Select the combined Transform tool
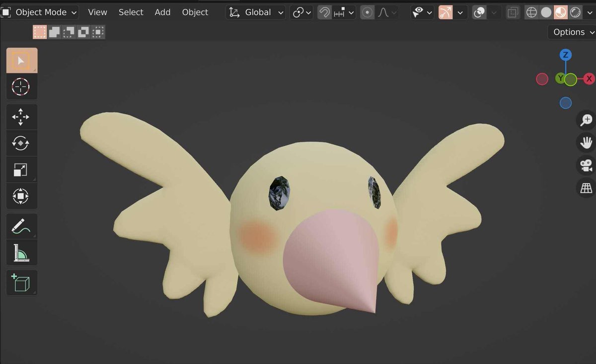The image size is (596, 364). (x=21, y=196)
